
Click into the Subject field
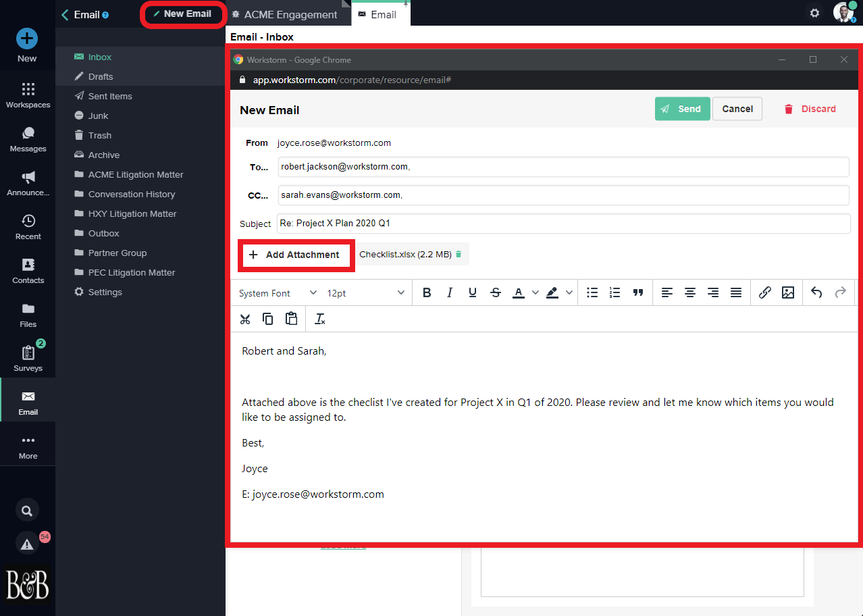(x=563, y=224)
